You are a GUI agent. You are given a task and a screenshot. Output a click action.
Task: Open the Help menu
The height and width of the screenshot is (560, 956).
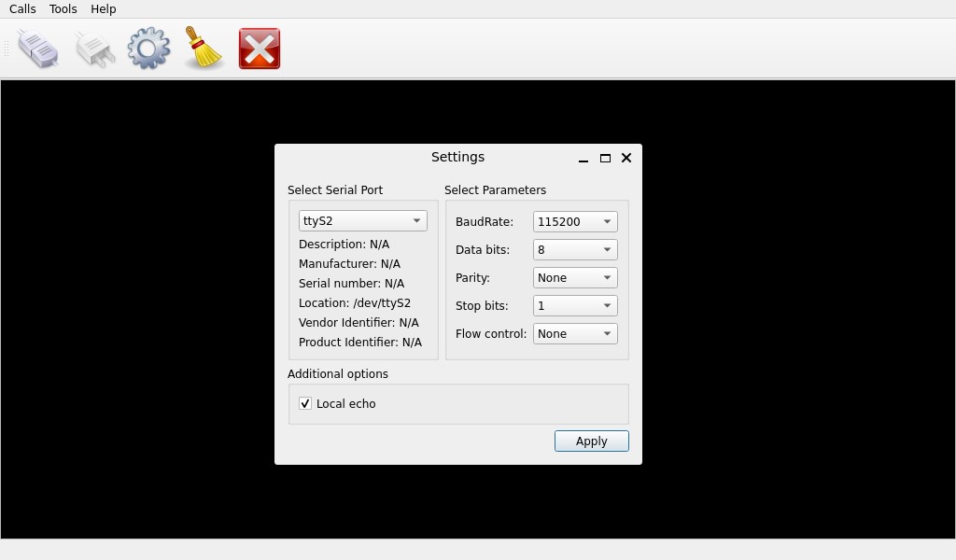click(103, 9)
